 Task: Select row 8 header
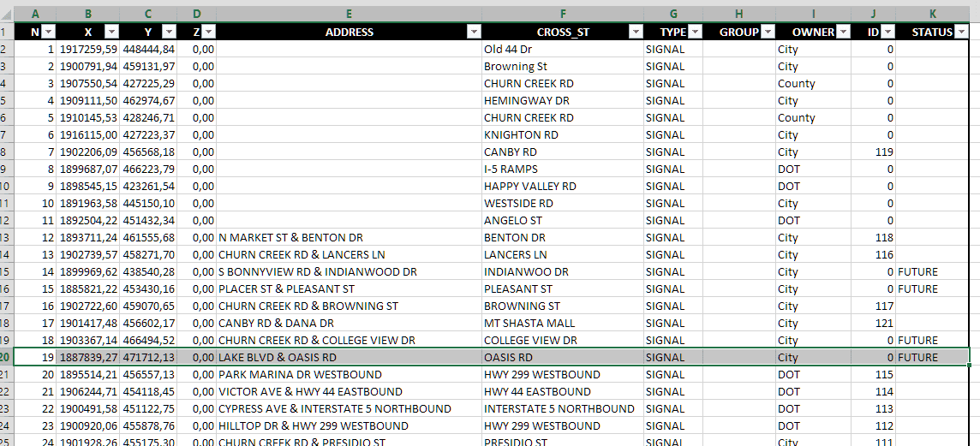pyautogui.click(x=6, y=152)
